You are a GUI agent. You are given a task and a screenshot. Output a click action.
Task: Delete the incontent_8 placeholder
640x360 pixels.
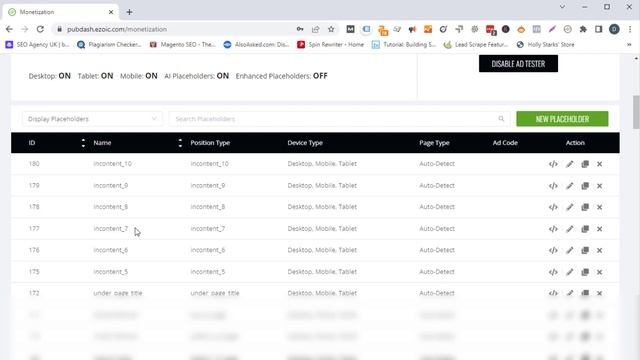[x=600, y=207]
